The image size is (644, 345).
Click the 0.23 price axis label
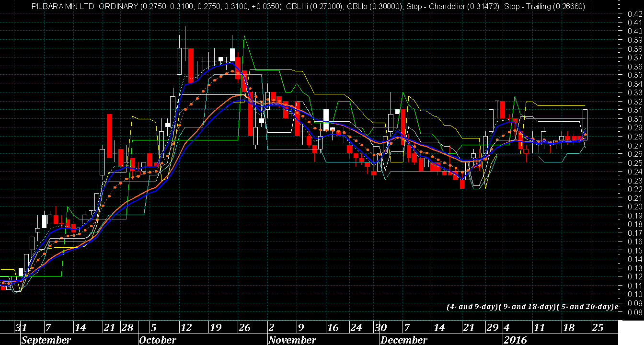(x=634, y=180)
